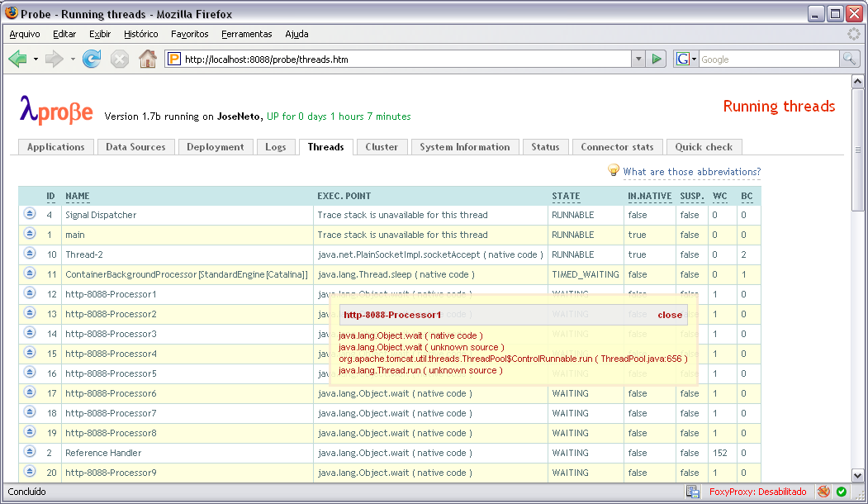Screen dimensions: 868x504
Task: Switch to the Data Sources tab
Action: click(135, 147)
